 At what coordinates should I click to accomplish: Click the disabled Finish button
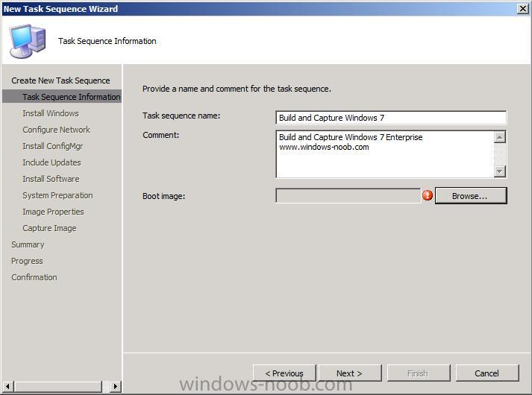pos(419,373)
